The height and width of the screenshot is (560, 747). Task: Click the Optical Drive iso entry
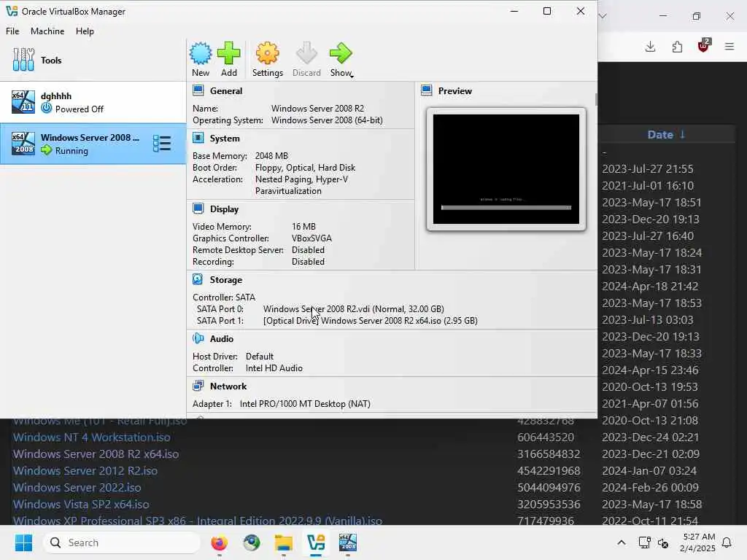click(370, 321)
